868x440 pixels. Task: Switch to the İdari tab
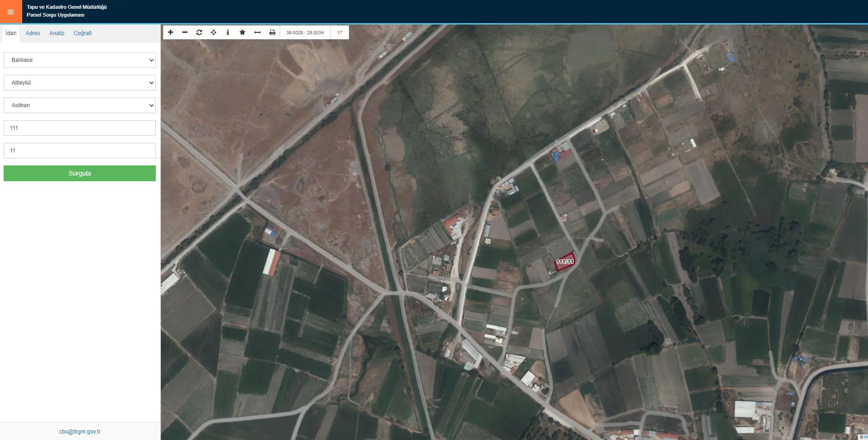tap(11, 33)
